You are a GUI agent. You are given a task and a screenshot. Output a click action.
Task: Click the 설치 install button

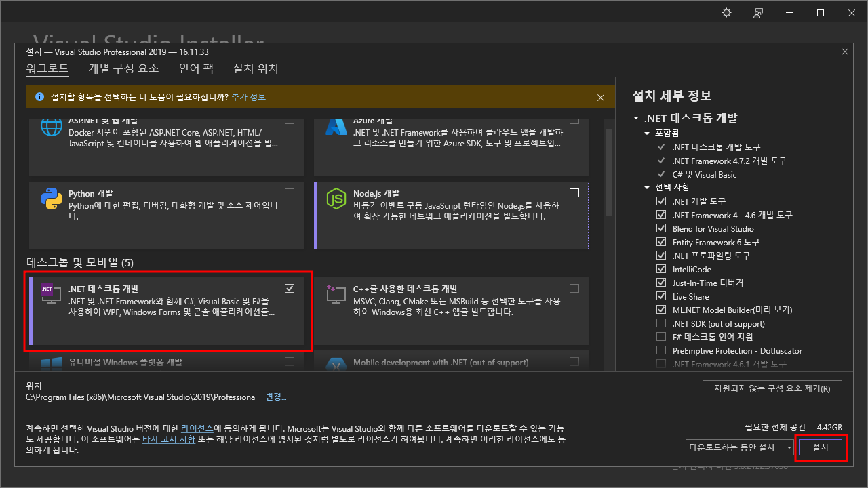(821, 447)
